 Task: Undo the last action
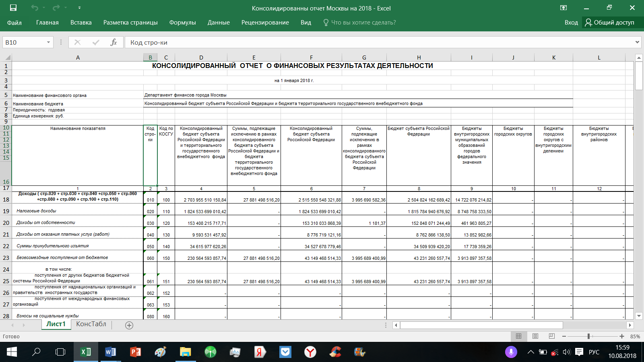35,8
